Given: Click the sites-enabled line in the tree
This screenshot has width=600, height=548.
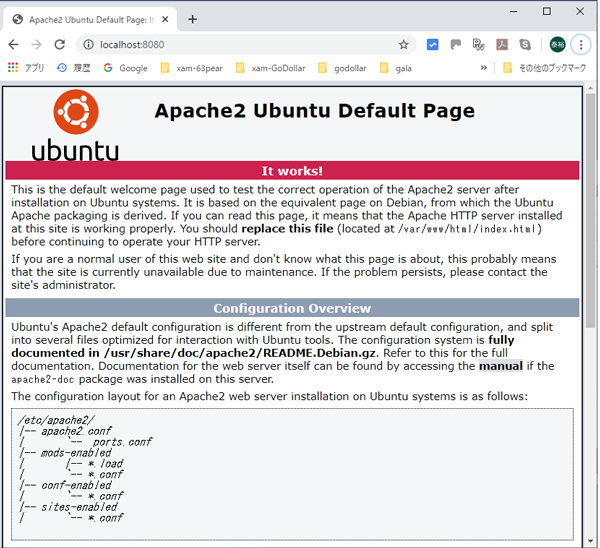Looking at the screenshot, I should point(79,507).
